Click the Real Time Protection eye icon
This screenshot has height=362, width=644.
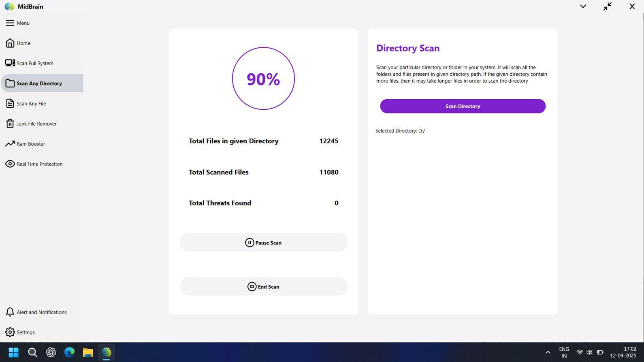[10, 164]
